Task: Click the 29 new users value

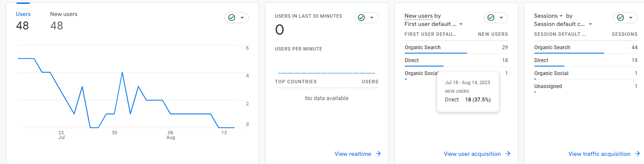Action: [505, 47]
